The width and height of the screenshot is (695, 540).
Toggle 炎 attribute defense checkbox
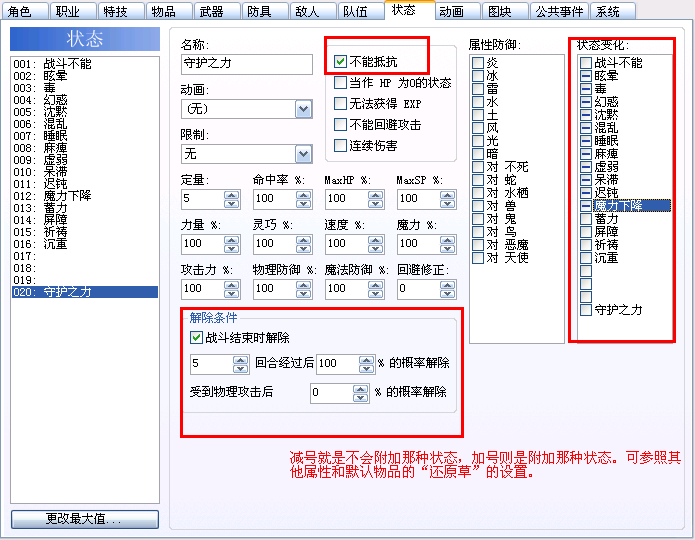477,63
